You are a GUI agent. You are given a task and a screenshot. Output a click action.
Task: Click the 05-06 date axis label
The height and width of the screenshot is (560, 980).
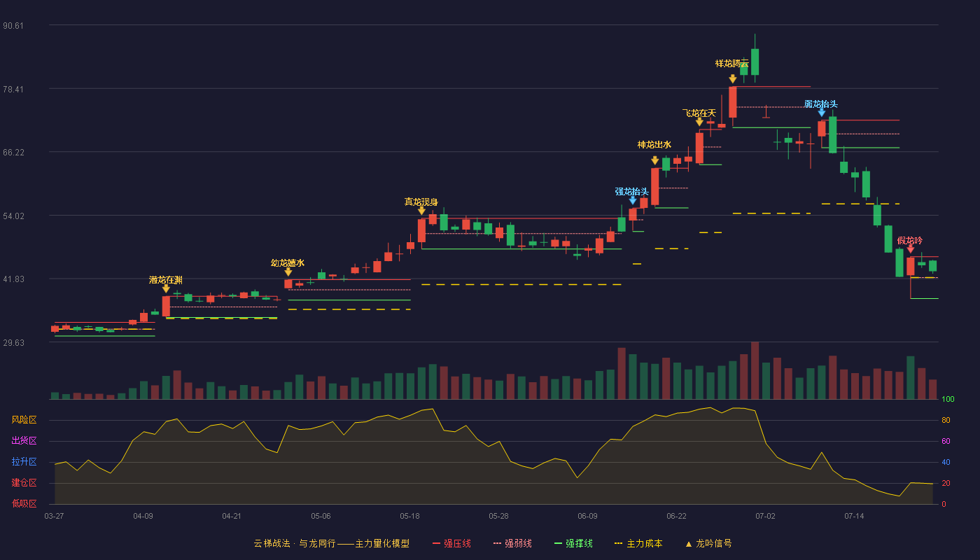(321, 516)
